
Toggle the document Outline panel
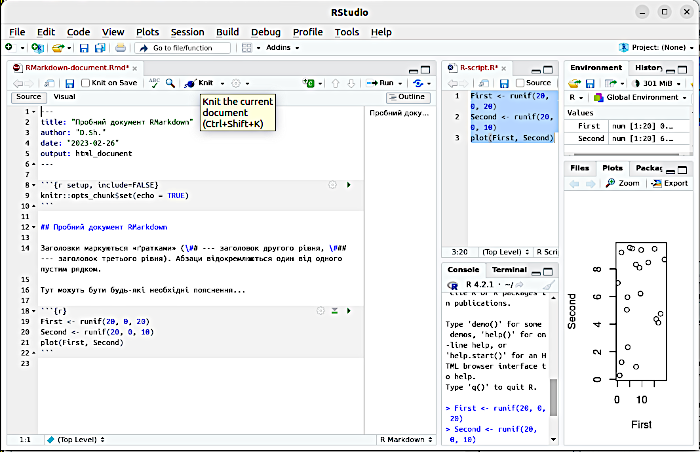pos(408,97)
